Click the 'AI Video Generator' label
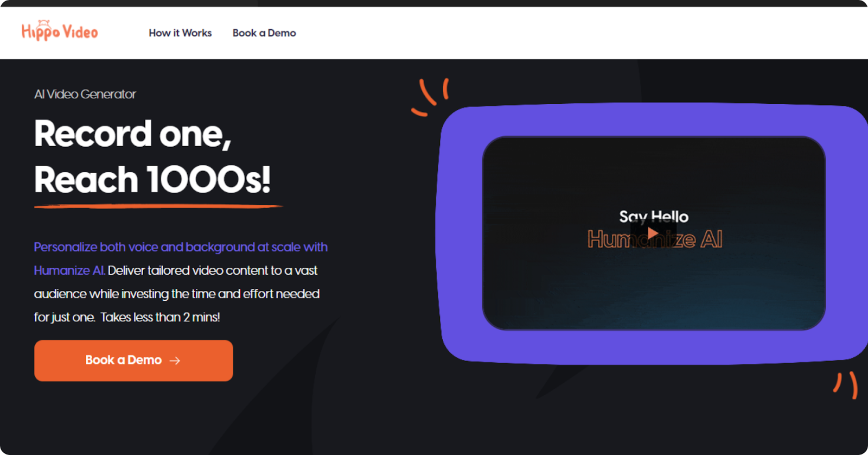 [85, 94]
